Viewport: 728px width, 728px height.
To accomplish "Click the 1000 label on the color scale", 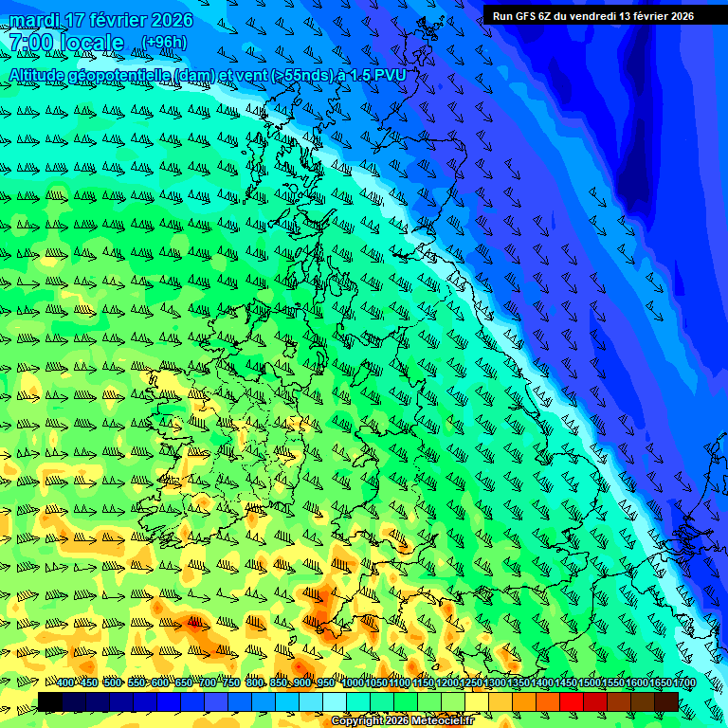I will click(x=353, y=682).
